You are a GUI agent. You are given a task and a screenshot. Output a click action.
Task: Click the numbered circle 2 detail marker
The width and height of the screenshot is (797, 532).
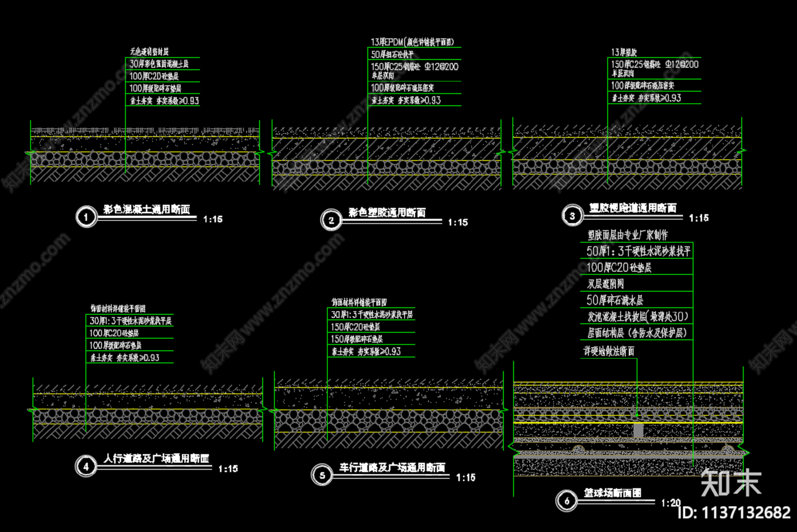point(331,220)
